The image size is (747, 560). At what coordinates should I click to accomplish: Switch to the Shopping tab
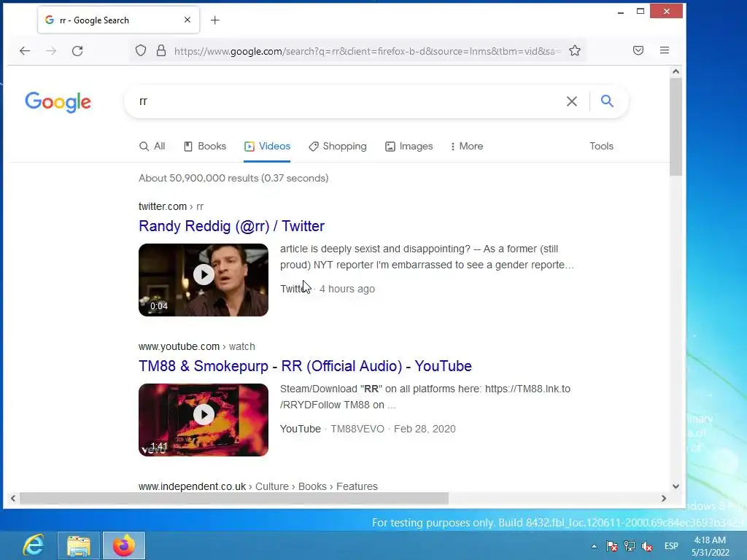338,146
